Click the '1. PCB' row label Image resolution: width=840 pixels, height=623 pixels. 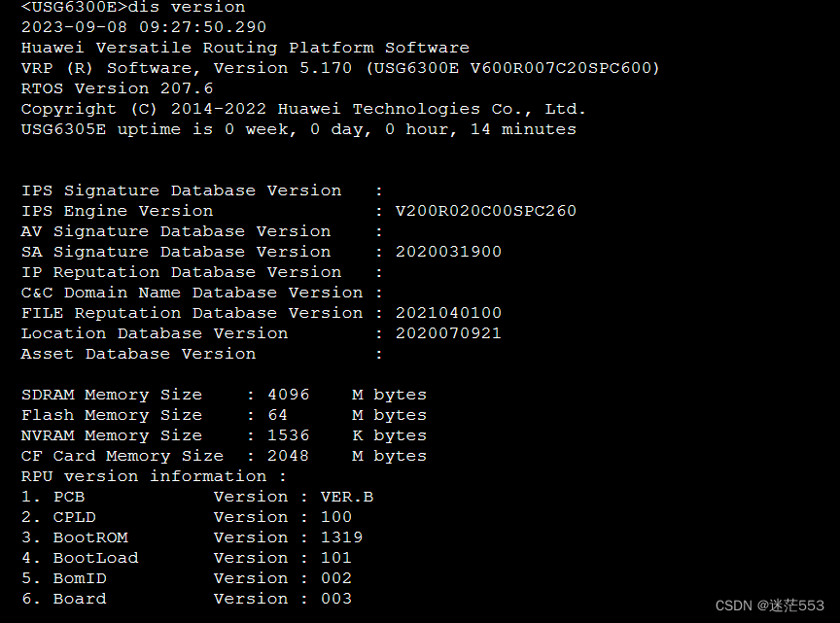pyautogui.click(x=52, y=497)
